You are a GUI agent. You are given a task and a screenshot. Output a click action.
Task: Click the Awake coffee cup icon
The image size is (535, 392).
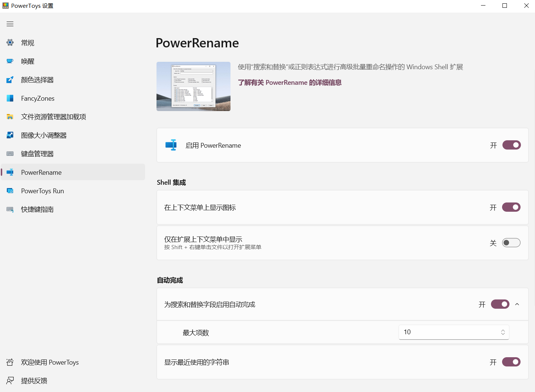click(10, 61)
